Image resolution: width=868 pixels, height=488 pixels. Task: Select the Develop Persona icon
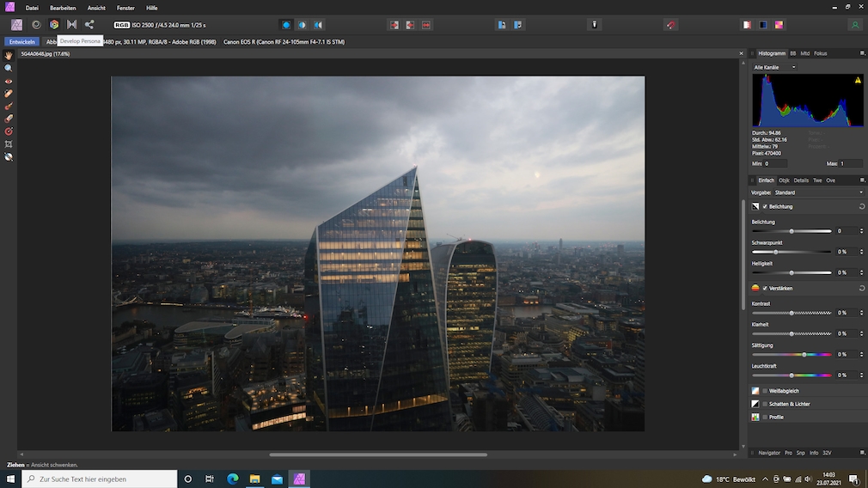54,25
